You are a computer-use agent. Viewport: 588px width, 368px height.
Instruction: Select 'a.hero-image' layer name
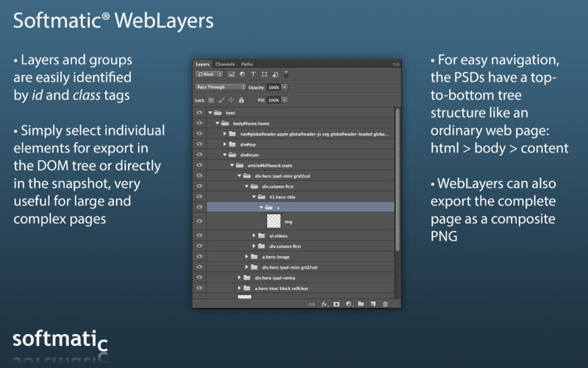pyautogui.click(x=276, y=257)
